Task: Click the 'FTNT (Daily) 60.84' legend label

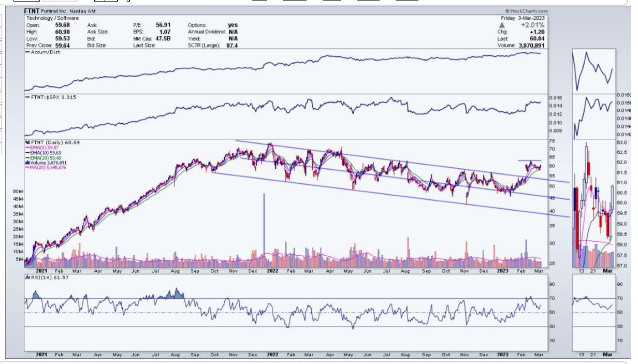Action: pyautogui.click(x=54, y=142)
